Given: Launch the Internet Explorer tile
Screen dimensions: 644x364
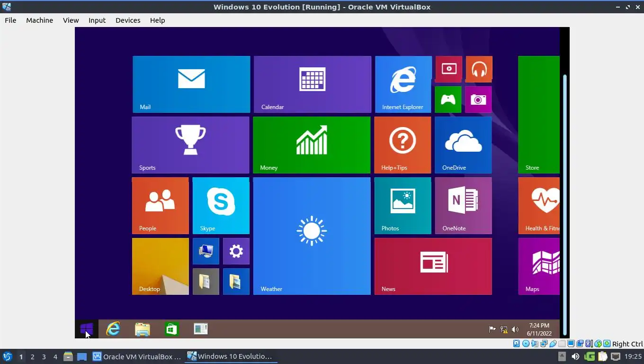Looking at the screenshot, I should coord(403,84).
